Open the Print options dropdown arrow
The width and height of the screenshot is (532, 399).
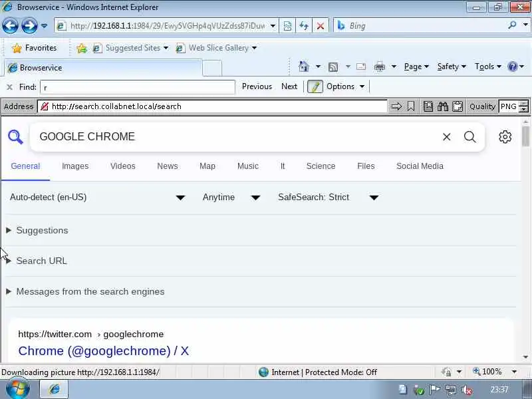tap(394, 66)
